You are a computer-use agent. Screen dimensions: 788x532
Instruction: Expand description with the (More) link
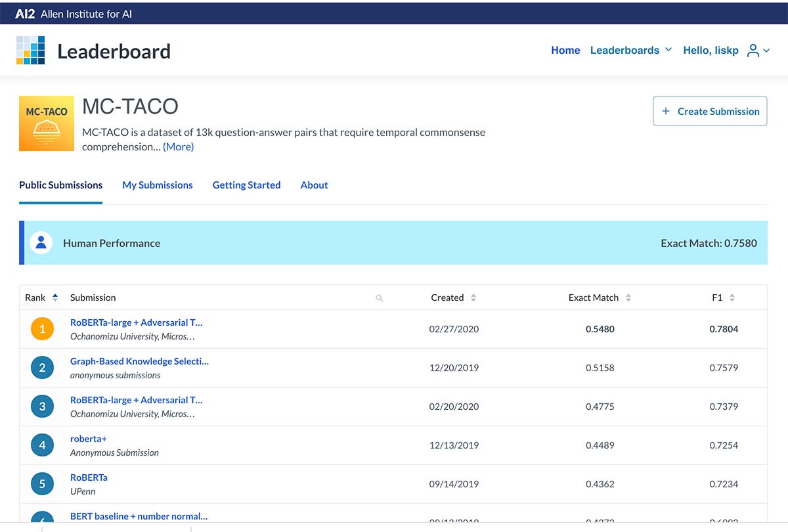(x=178, y=147)
